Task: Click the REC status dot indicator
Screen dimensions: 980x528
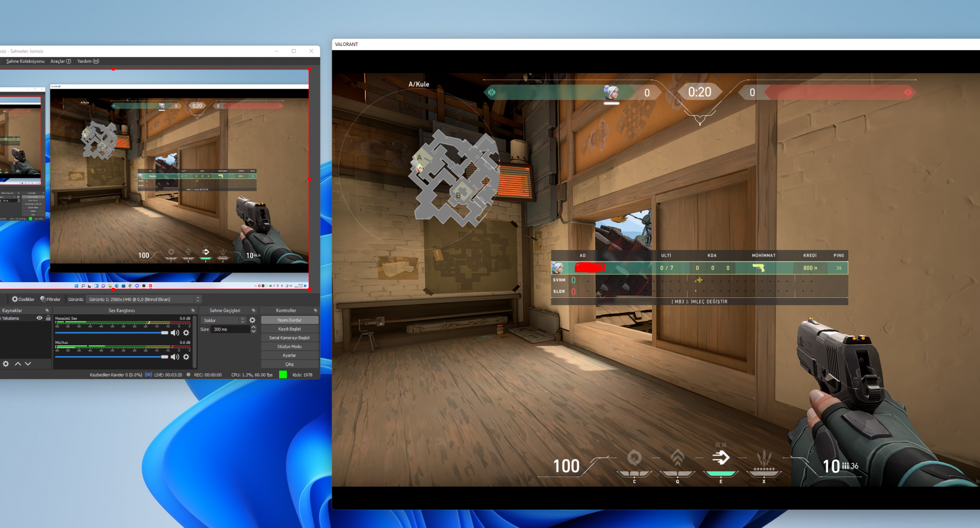Action: click(x=188, y=374)
